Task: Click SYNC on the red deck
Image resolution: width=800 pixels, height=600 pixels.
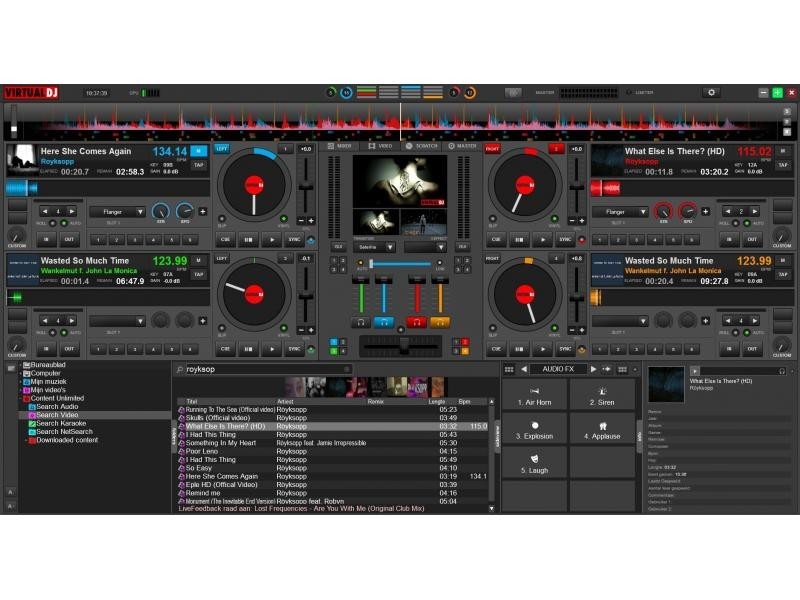Action: click(565, 239)
